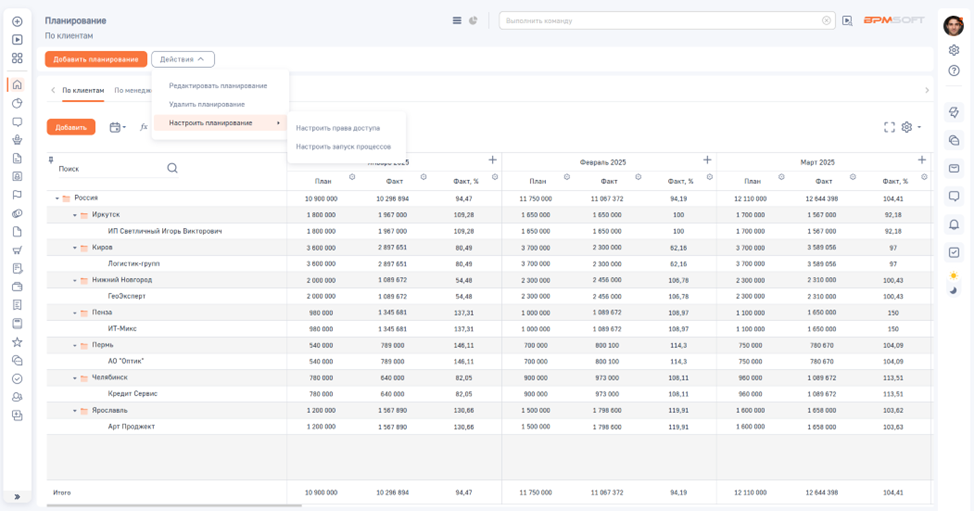The width and height of the screenshot is (974, 511).
Task: Open the shopping cart section in left sidebar
Action: pyautogui.click(x=17, y=249)
